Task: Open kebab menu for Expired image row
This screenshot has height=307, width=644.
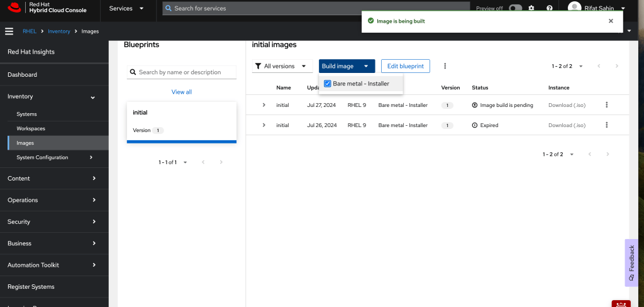Action: pos(607,125)
